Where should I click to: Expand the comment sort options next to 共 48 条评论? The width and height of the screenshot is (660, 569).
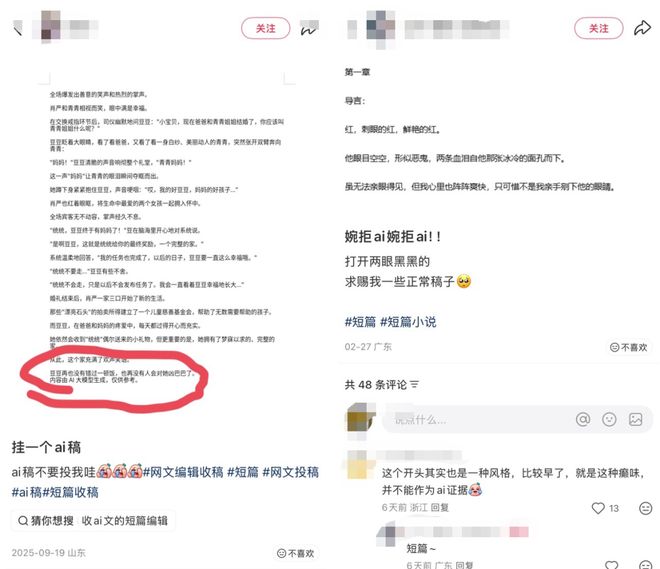tap(415, 385)
